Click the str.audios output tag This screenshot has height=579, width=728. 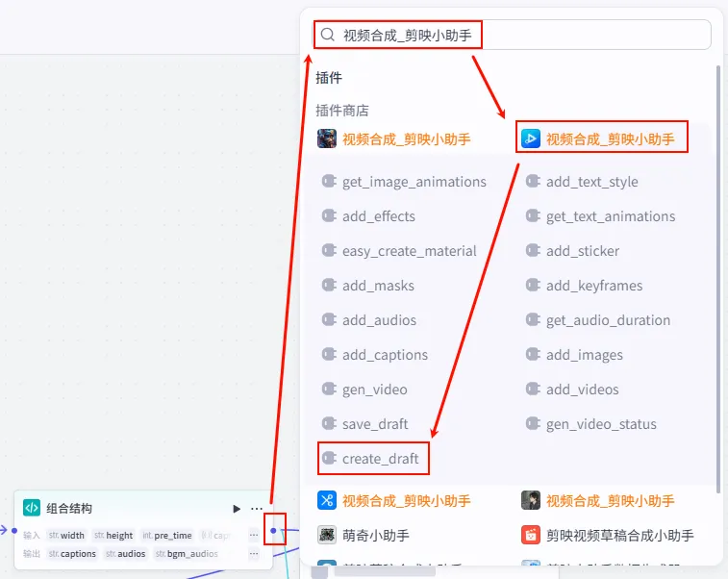tap(125, 554)
